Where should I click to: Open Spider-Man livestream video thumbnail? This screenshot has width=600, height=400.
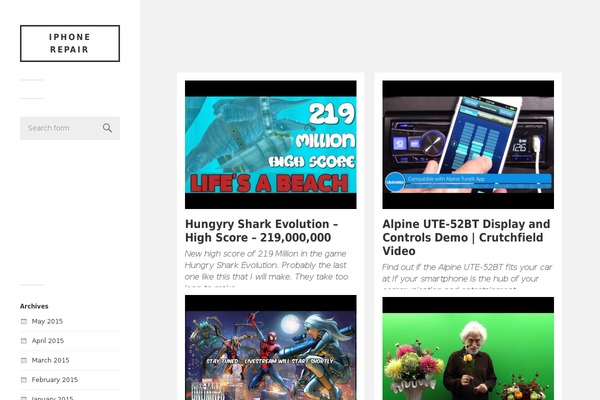(271, 348)
